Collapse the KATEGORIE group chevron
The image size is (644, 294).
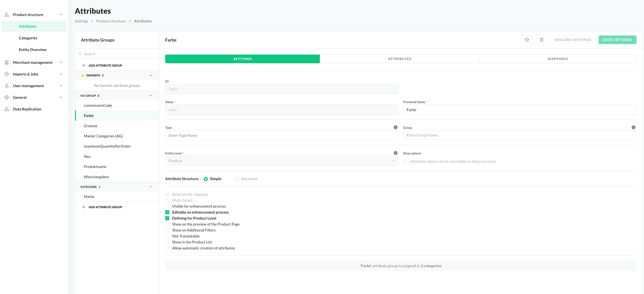pos(151,187)
